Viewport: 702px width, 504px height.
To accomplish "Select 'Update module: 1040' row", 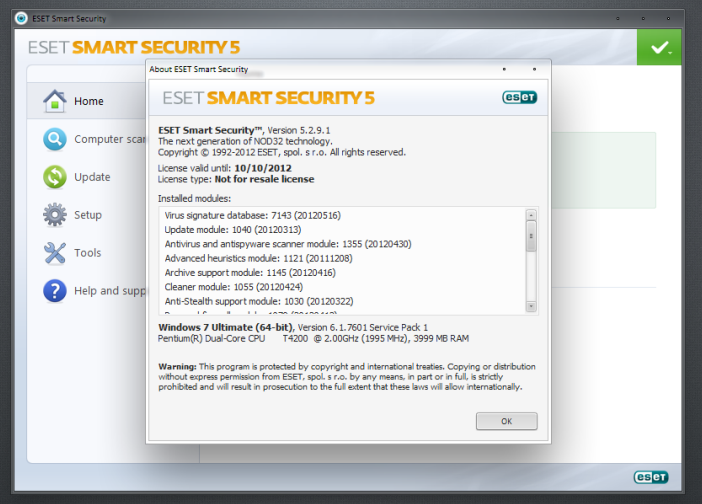I will (x=233, y=230).
